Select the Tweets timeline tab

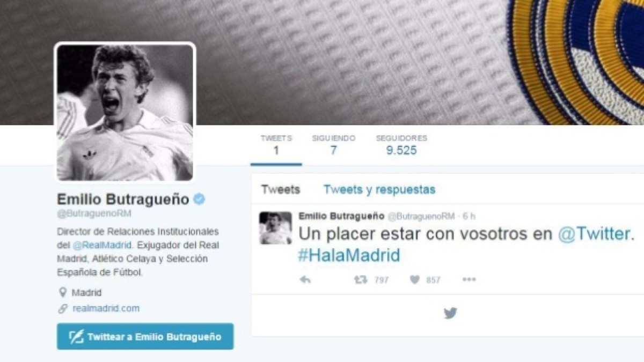pos(280,189)
